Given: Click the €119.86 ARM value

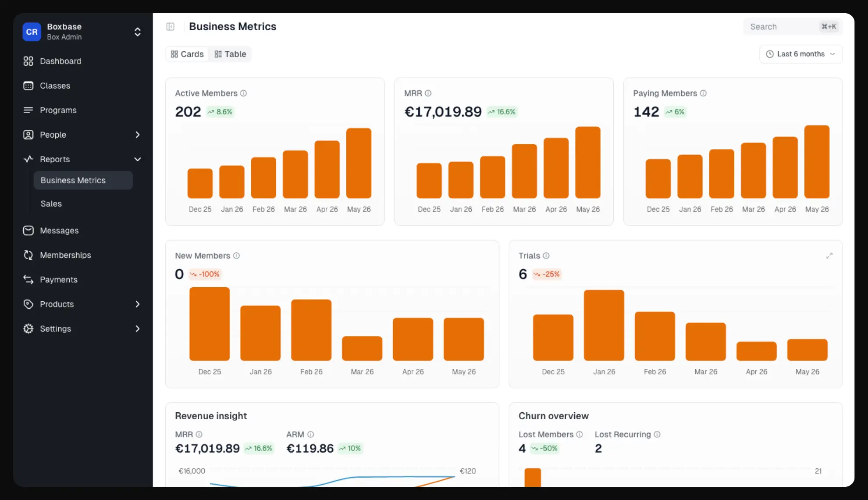Looking at the screenshot, I should [310, 448].
